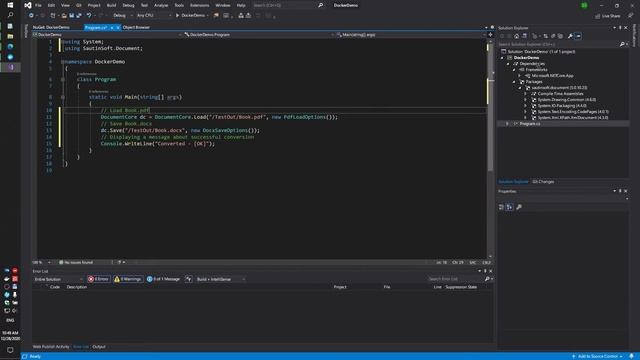Toggle the Errors filter button
640x360 pixels.
(98, 279)
